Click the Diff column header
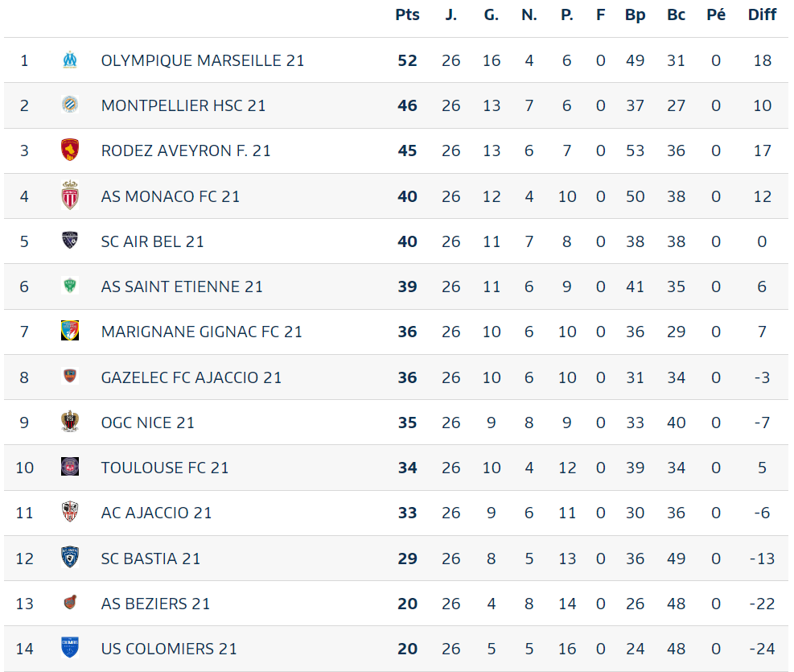The width and height of the screenshot is (794, 672). 762,14
